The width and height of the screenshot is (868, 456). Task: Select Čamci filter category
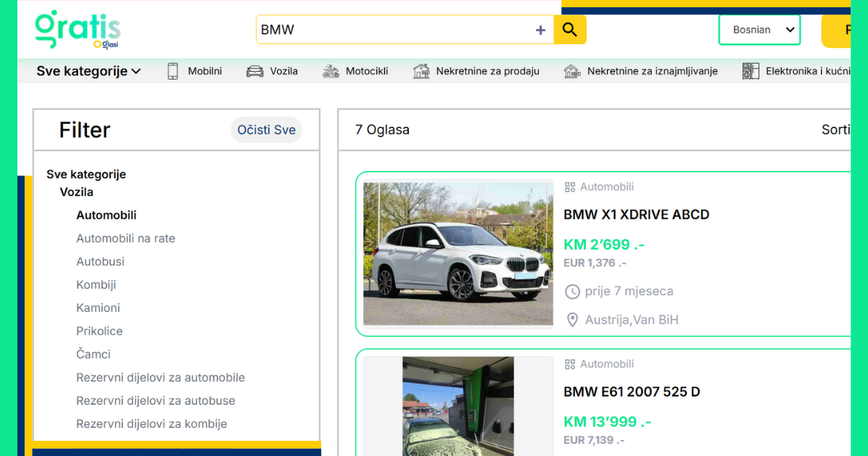[93, 354]
